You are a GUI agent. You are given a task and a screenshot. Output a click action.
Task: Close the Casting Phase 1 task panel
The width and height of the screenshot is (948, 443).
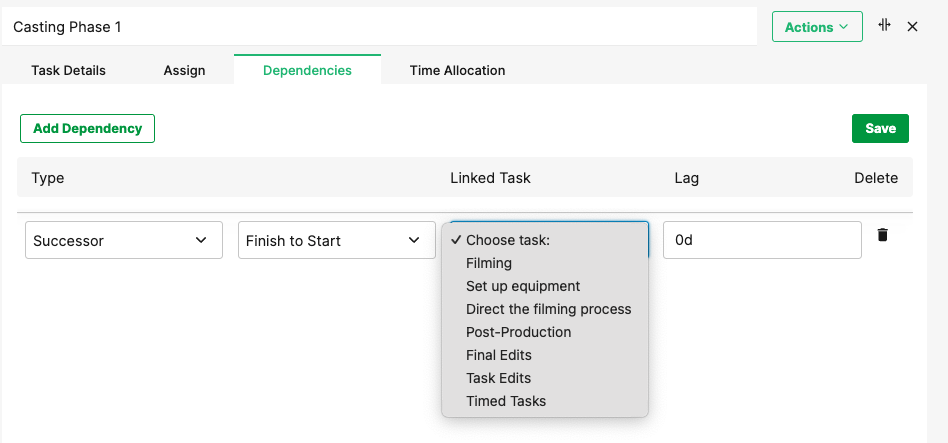912,27
